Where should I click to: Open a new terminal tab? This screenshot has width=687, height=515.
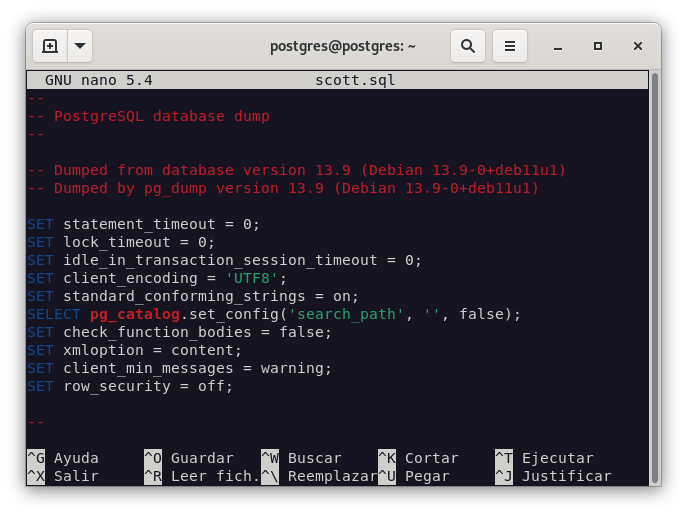pyautogui.click(x=50, y=46)
